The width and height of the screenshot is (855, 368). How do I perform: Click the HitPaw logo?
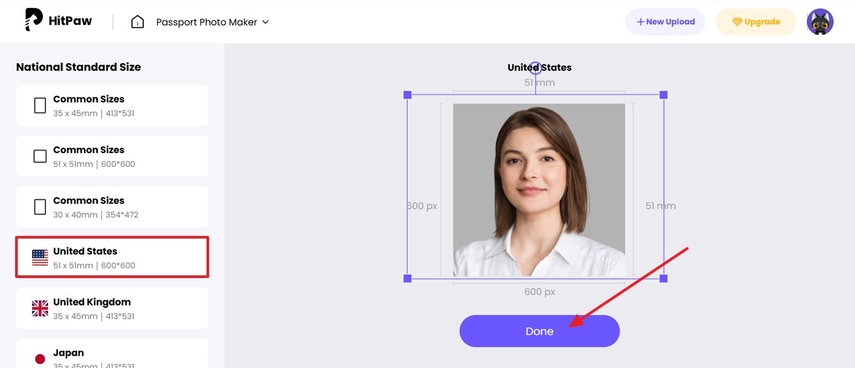click(58, 21)
